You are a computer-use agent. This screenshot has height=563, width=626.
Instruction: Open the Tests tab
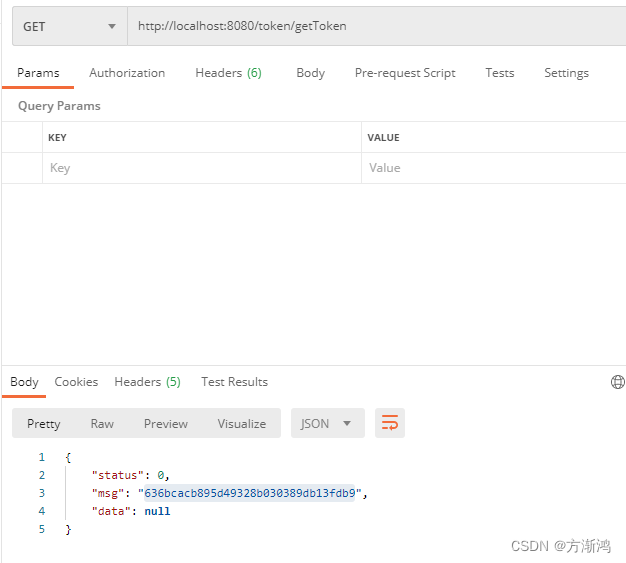click(x=500, y=73)
